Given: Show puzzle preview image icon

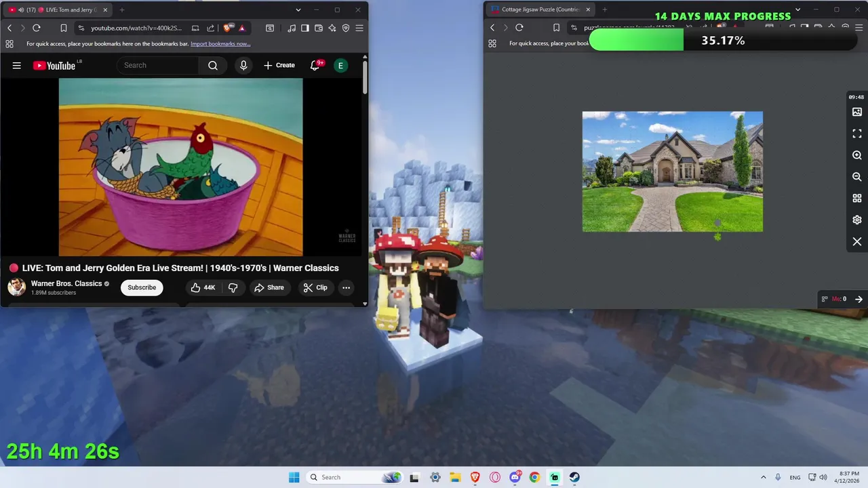Looking at the screenshot, I should click(857, 112).
